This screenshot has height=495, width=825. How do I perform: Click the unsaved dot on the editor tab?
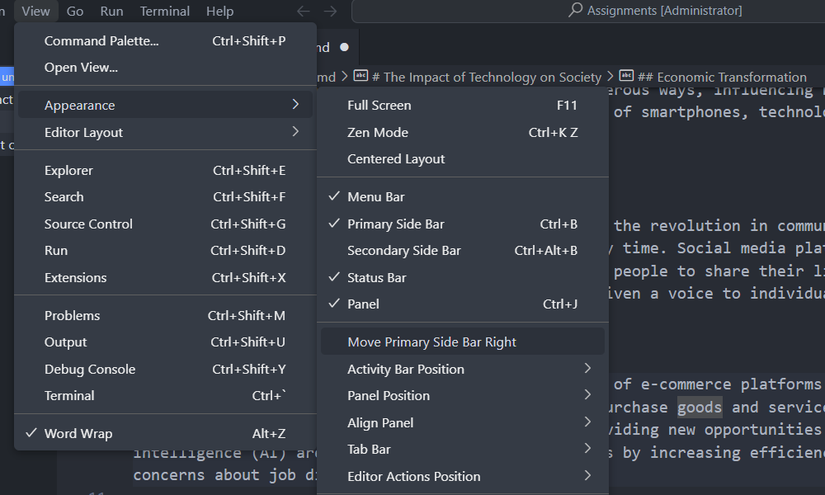point(345,47)
